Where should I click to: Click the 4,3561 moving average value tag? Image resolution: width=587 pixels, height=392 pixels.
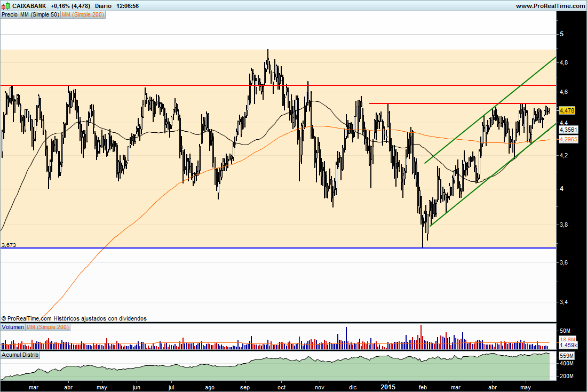568,130
